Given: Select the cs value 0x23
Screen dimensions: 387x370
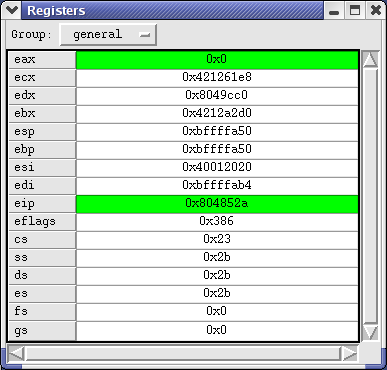Looking at the screenshot, I should [217, 240].
